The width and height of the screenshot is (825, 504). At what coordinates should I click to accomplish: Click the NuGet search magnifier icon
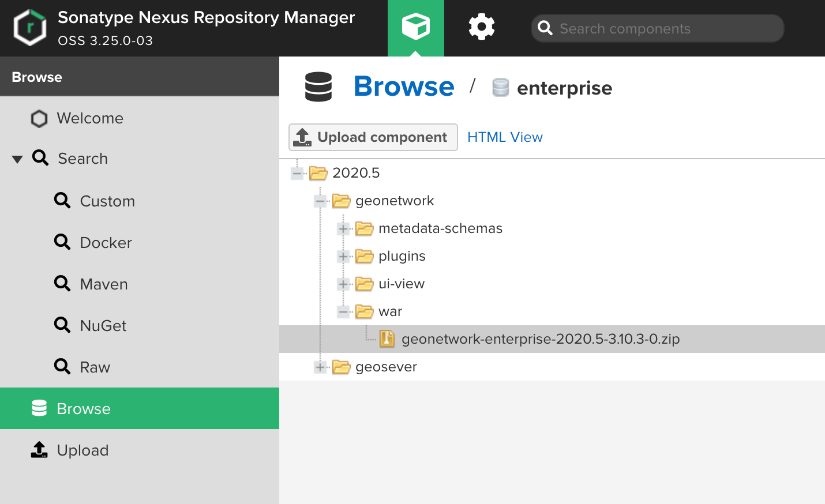[x=62, y=325]
